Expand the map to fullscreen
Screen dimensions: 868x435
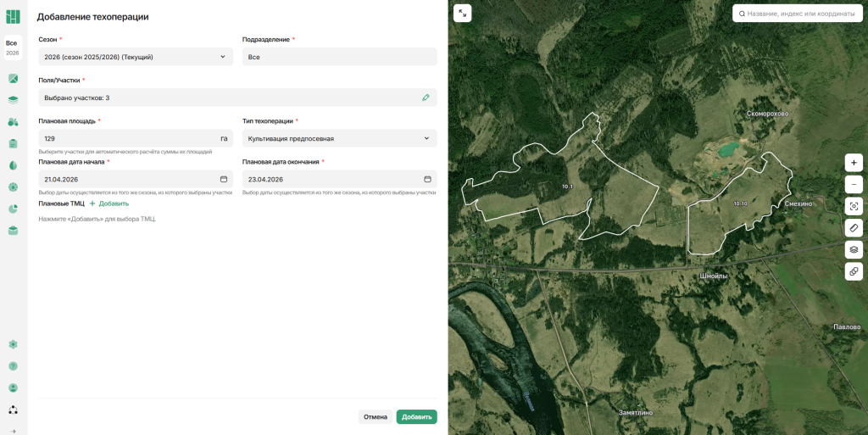(x=462, y=14)
